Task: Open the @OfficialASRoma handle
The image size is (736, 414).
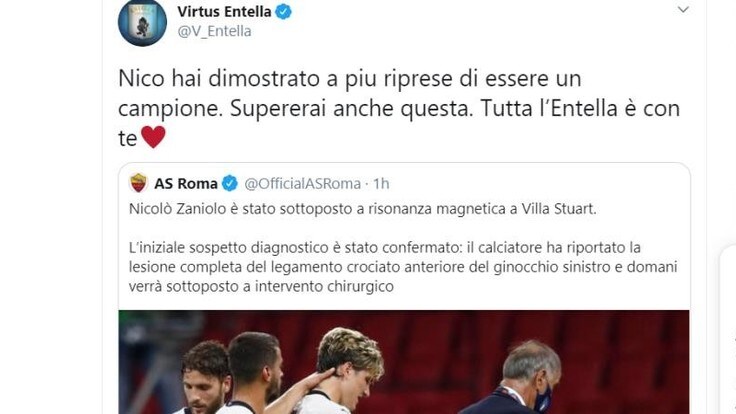Action: (303, 184)
